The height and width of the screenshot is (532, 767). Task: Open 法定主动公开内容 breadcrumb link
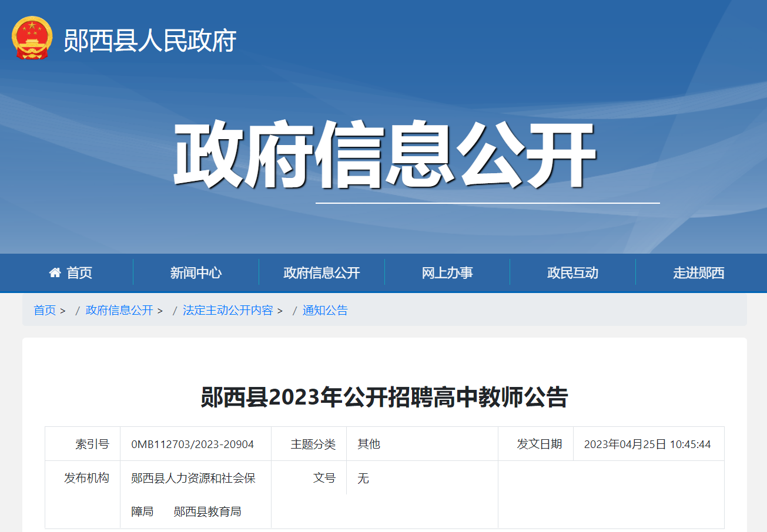pyautogui.click(x=227, y=310)
